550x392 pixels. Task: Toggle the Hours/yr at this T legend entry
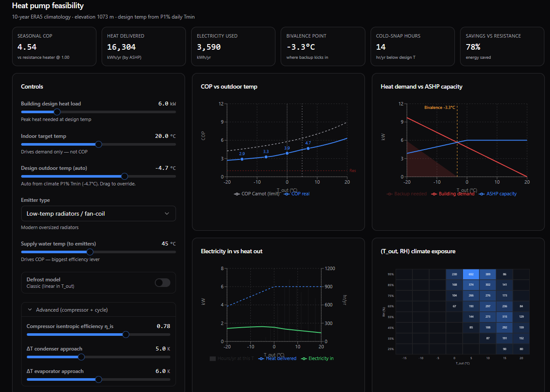pos(232,358)
